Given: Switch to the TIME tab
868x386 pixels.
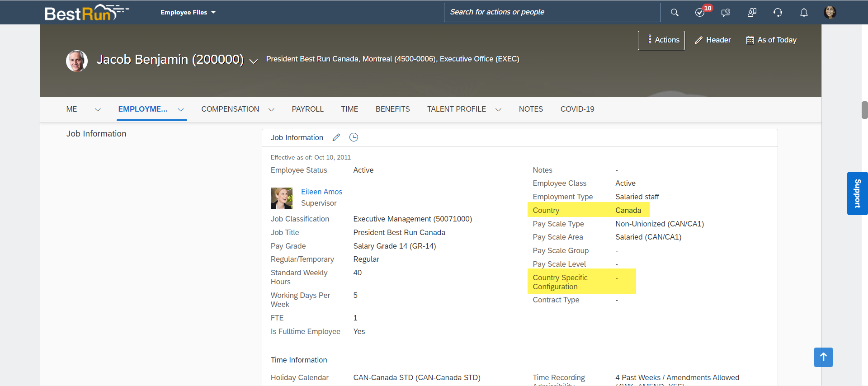Looking at the screenshot, I should [x=349, y=109].
